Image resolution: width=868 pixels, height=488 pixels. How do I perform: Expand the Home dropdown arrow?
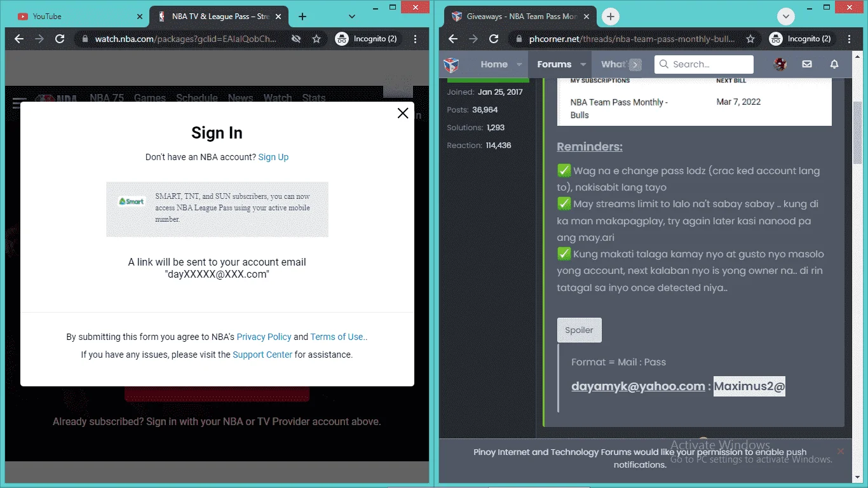tap(519, 64)
